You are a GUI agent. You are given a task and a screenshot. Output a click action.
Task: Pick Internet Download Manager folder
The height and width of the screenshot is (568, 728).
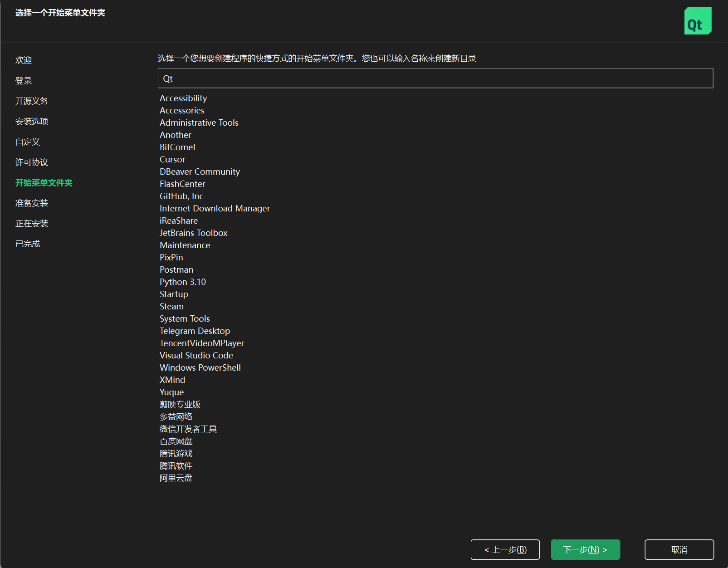pos(215,208)
